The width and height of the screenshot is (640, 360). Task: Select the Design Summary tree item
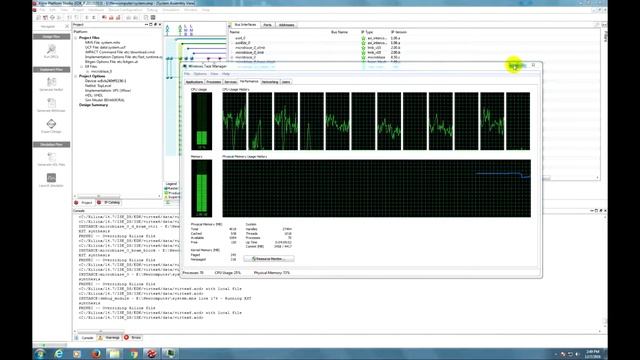pyautogui.click(x=93, y=105)
